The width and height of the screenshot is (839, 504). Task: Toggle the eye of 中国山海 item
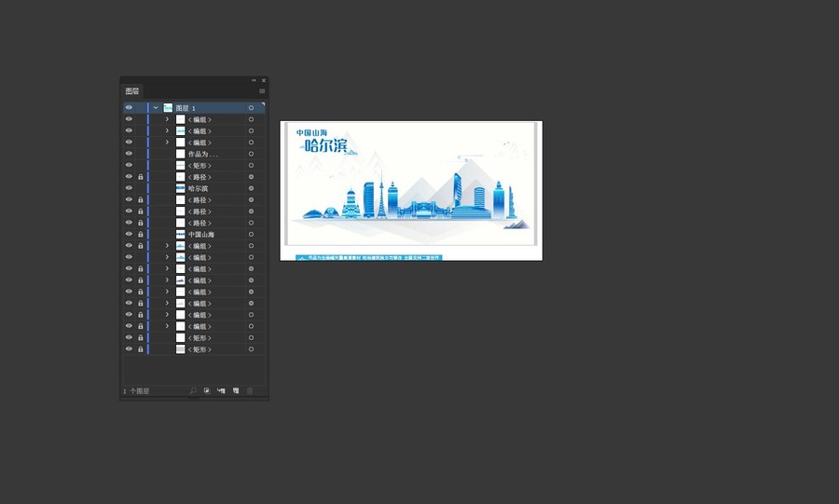(129, 234)
